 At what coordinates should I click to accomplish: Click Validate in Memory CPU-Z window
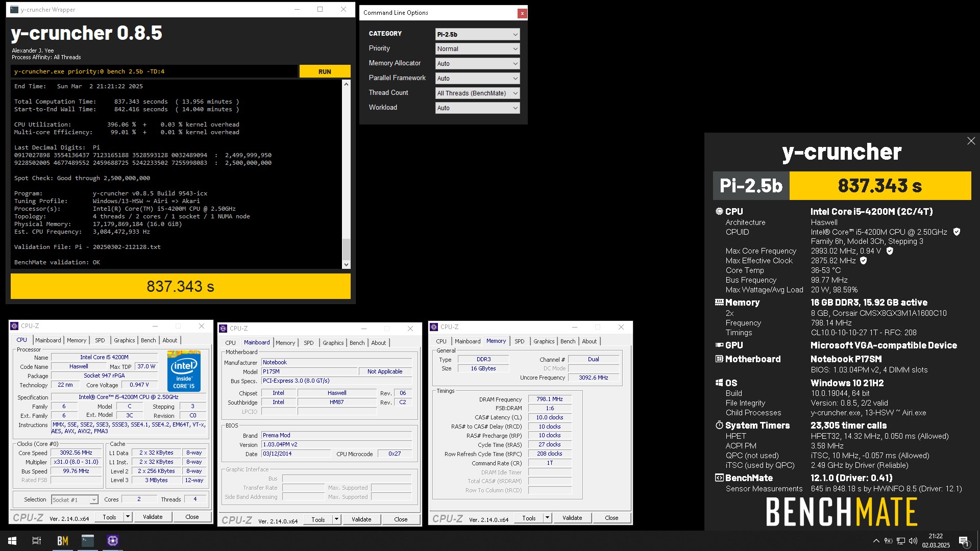[x=572, y=518]
